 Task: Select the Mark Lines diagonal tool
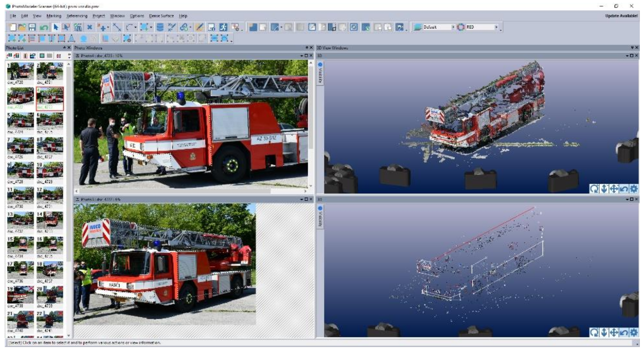tap(117, 27)
